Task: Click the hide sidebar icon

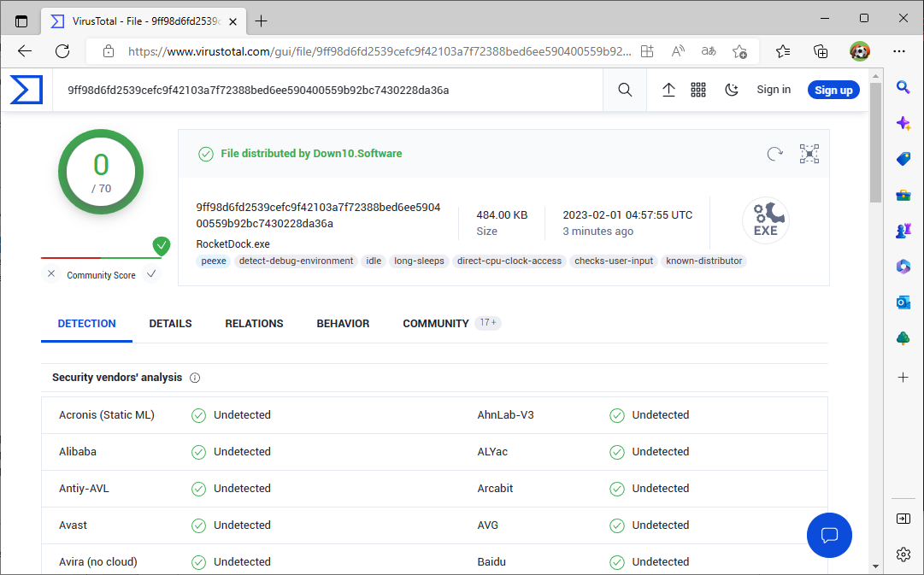Action: click(x=903, y=519)
